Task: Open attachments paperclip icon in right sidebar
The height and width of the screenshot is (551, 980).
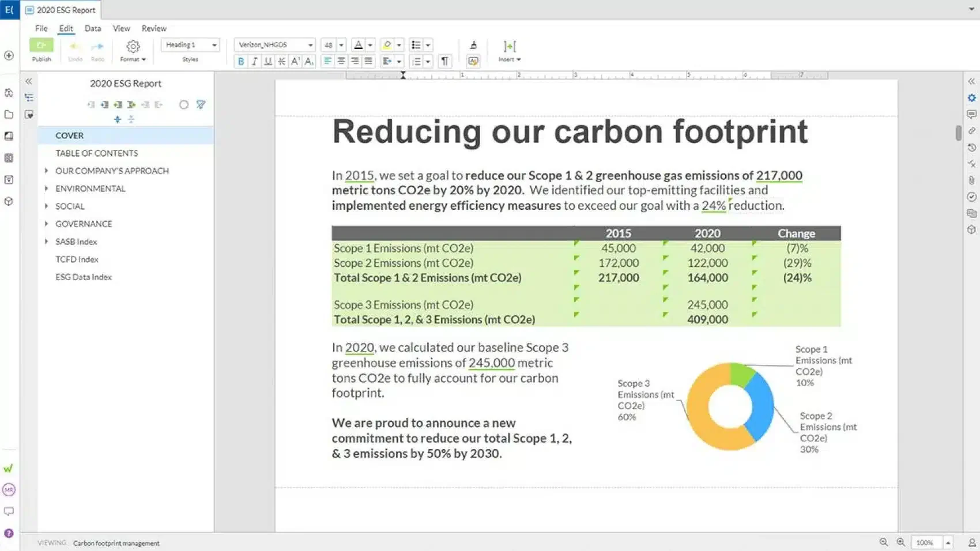Action: (x=971, y=180)
